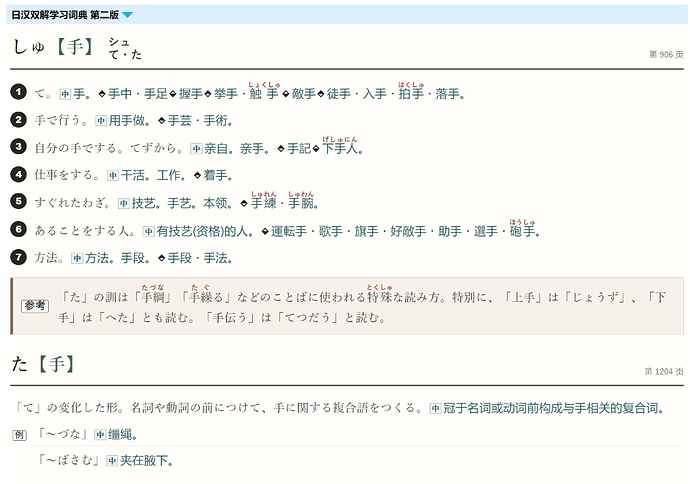Open the linked word 手中
Viewport: 690px width, 484px height.
coord(120,94)
